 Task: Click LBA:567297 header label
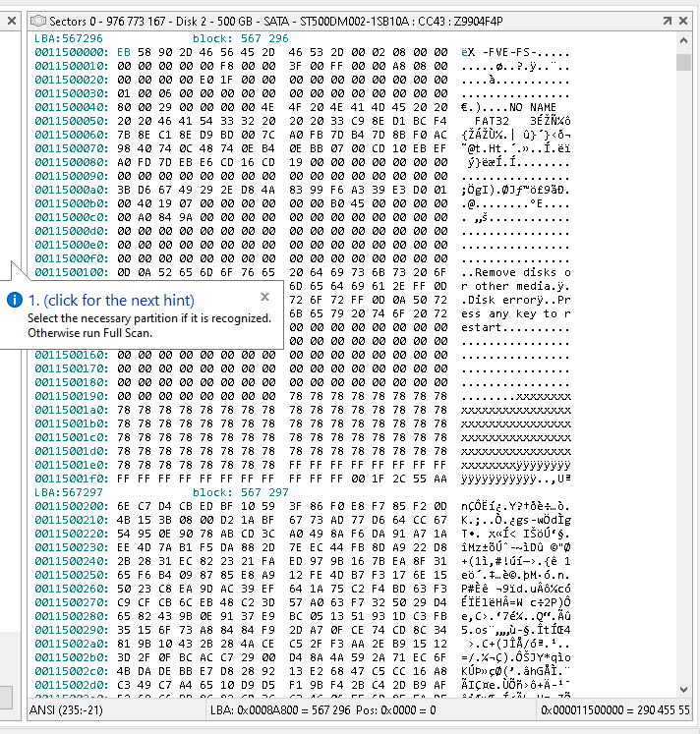(x=69, y=492)
